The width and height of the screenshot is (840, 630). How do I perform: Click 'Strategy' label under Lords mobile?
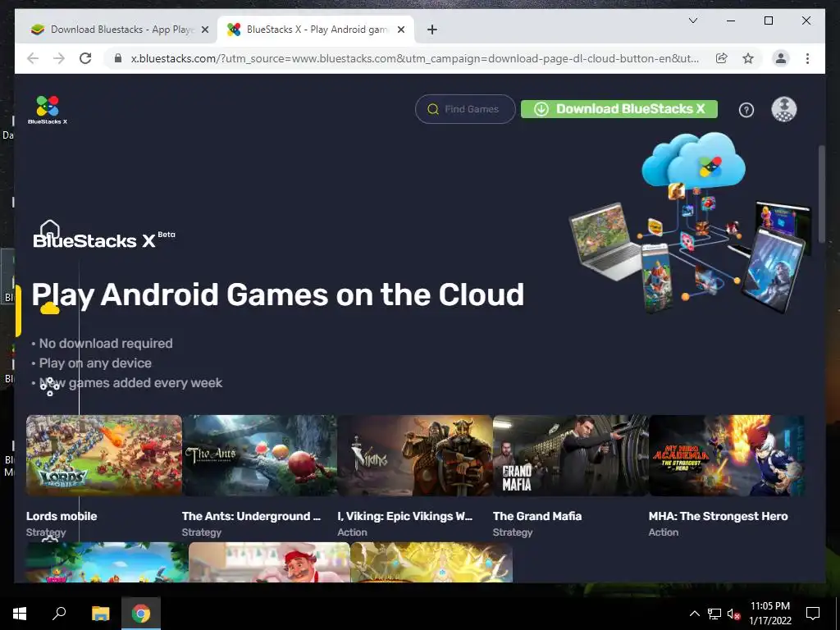[x=46, y=532]
